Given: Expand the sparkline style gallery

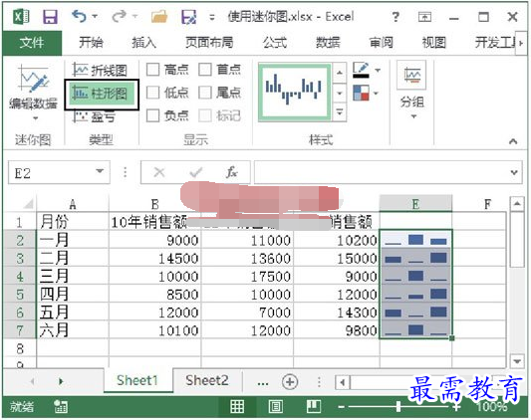Looking at the screenshot, I should point(340,112).
